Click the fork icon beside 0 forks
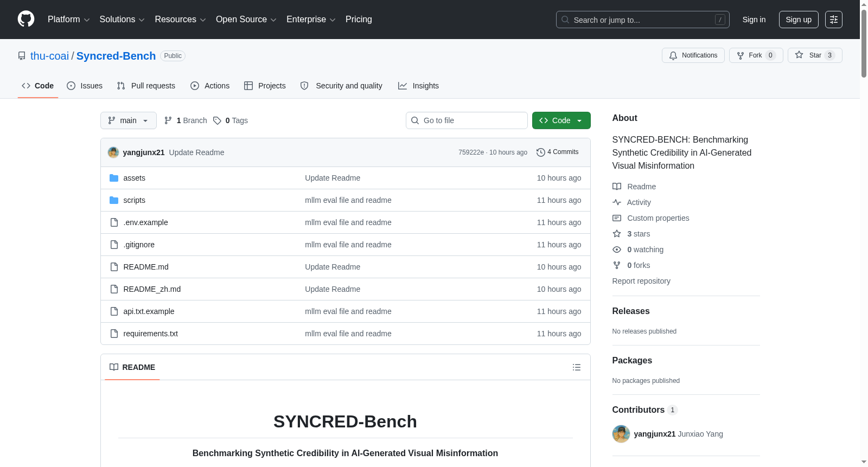 coord(617,265)
